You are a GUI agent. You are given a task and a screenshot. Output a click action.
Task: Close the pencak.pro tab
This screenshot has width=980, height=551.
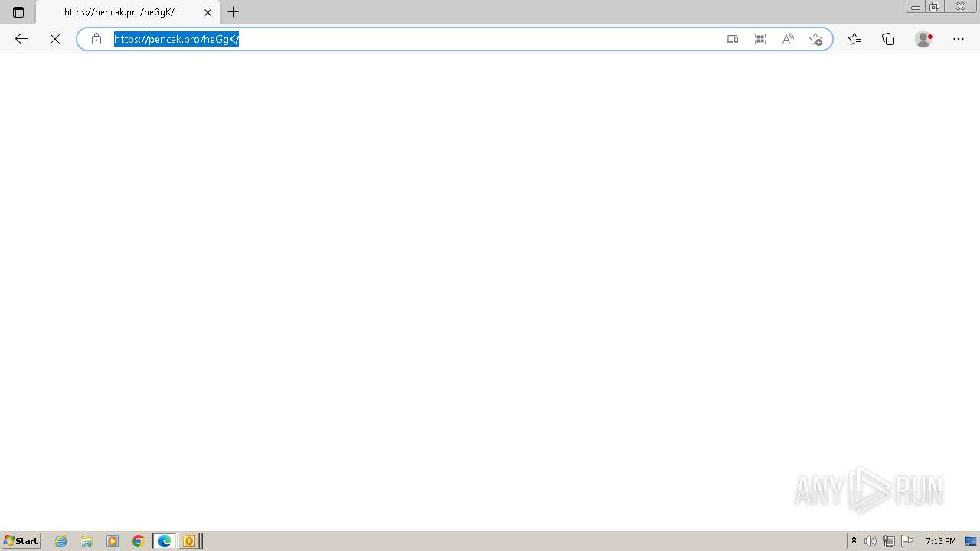(x=207, y=12)
